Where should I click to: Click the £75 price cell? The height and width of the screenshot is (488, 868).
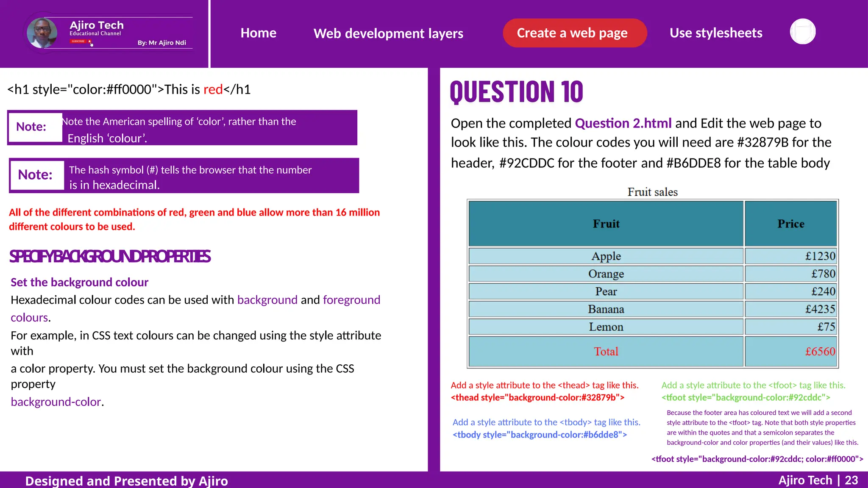(x=791, y=327)
